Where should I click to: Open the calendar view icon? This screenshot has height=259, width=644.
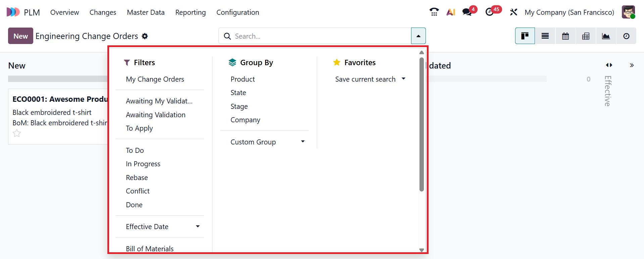(565, 36)
